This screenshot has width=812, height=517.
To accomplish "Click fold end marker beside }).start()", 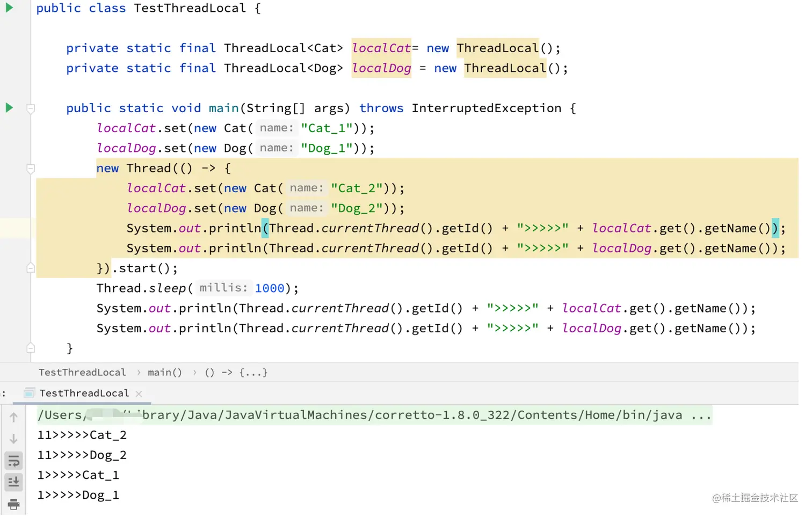I will (31, 268).
